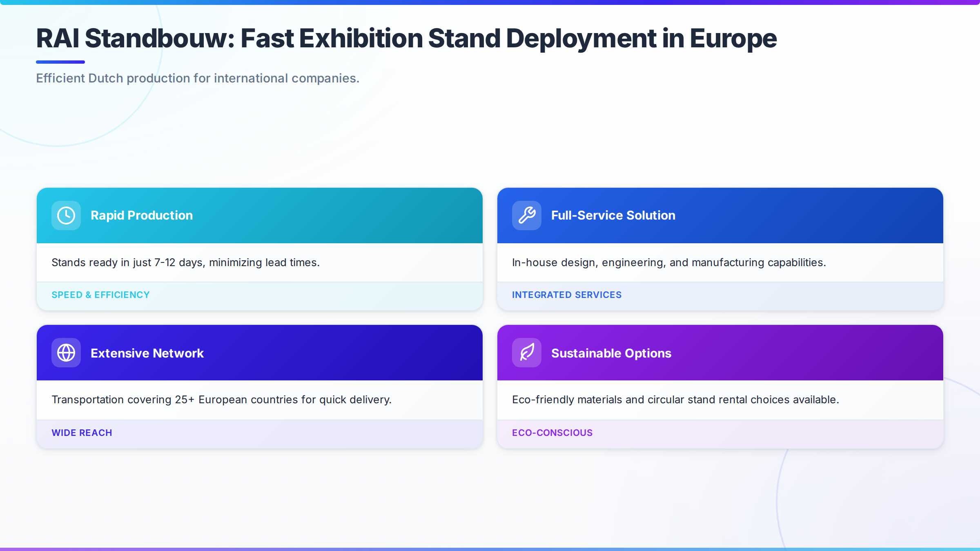The image size is (980, 551).
Task: Click the ECO-CONSCIOUS label
Action: tap(552, 433)
